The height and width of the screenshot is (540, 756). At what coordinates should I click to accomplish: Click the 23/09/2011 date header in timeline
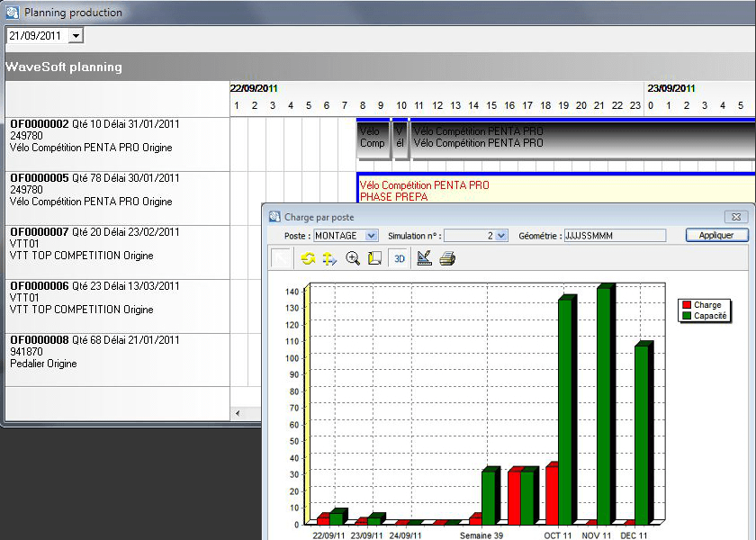pos(671,88)
